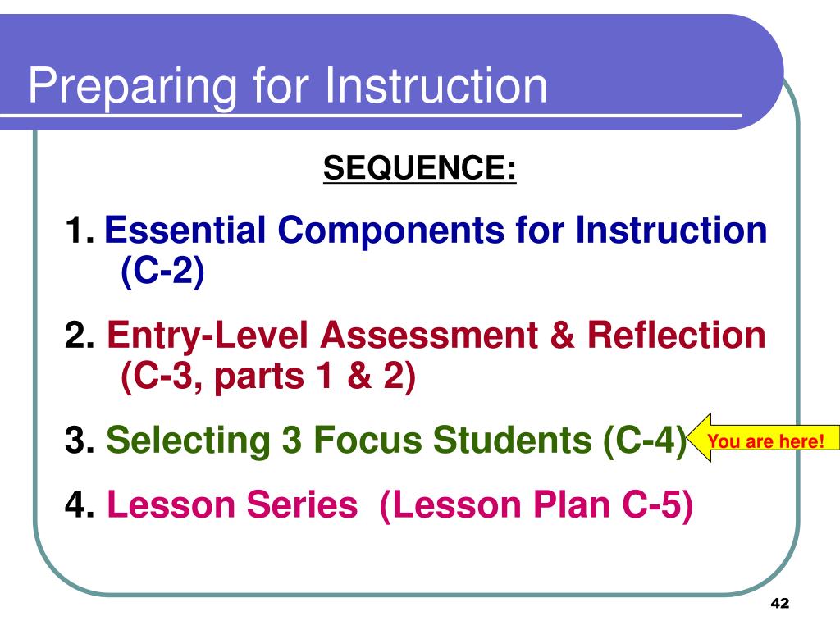Click the red "You are here!" text
This screenshot has height=630, width=840.
(x=765, y=441)
